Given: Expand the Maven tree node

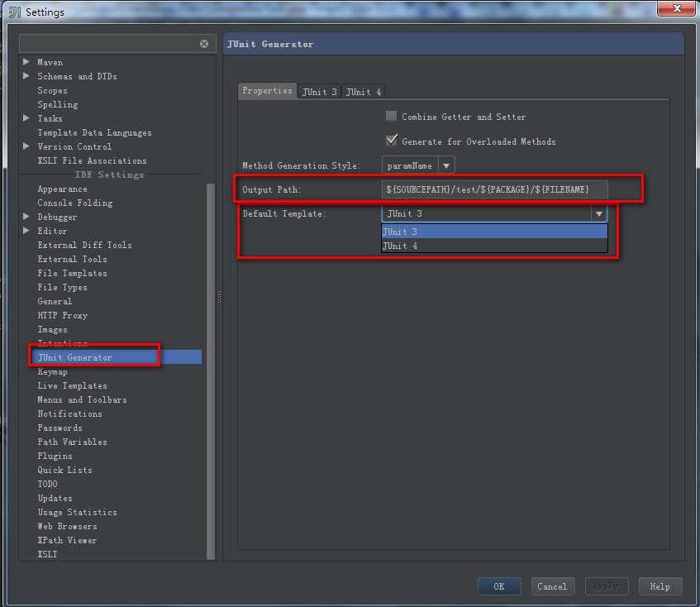Looking at the screenshot, I should [x=26, y=62].
